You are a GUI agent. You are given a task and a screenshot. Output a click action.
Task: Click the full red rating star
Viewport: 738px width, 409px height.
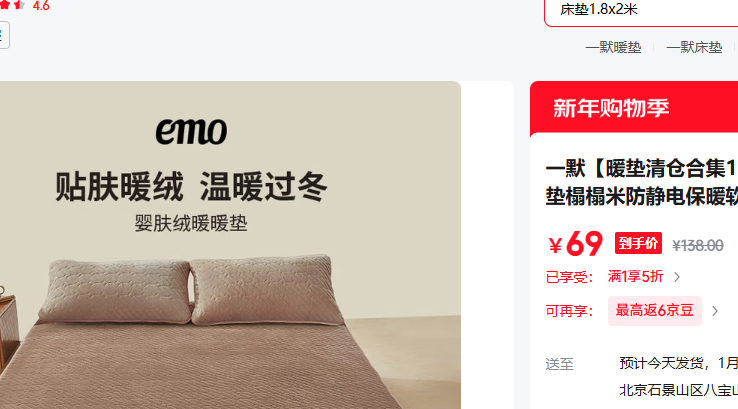[4, 5]
